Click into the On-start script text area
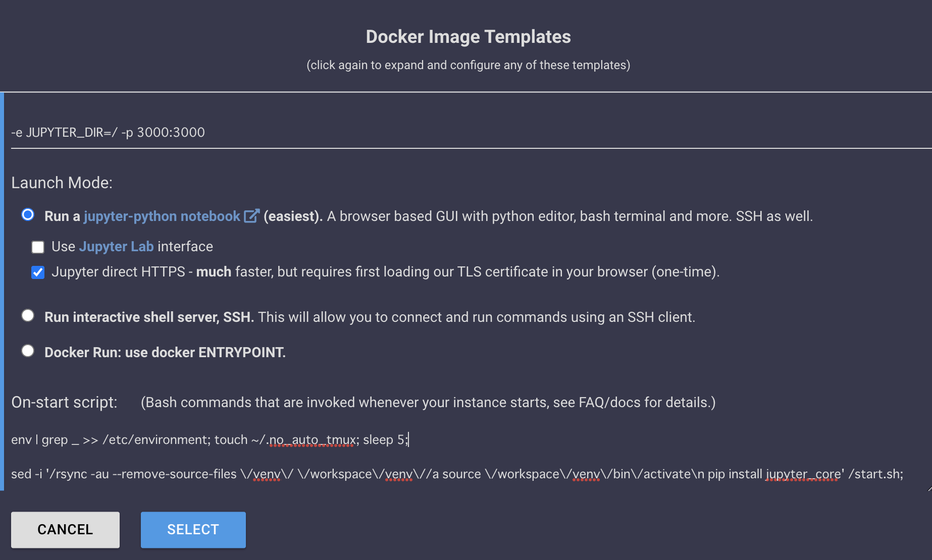The image size is (932, 560). pos(471,458)
